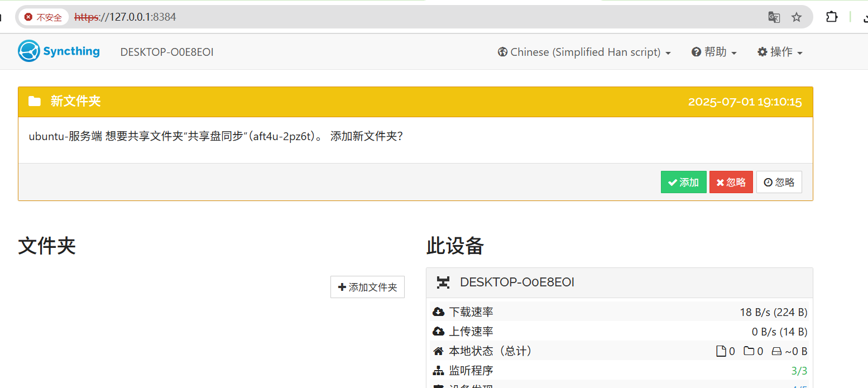Viewport: 868px width, 388px height.
Task: Click the device identicon in the panel header
Action: [443, 282]
